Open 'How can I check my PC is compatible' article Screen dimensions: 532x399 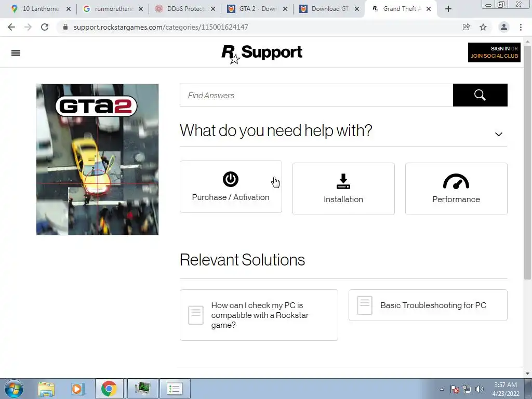(x=259, y=315)
